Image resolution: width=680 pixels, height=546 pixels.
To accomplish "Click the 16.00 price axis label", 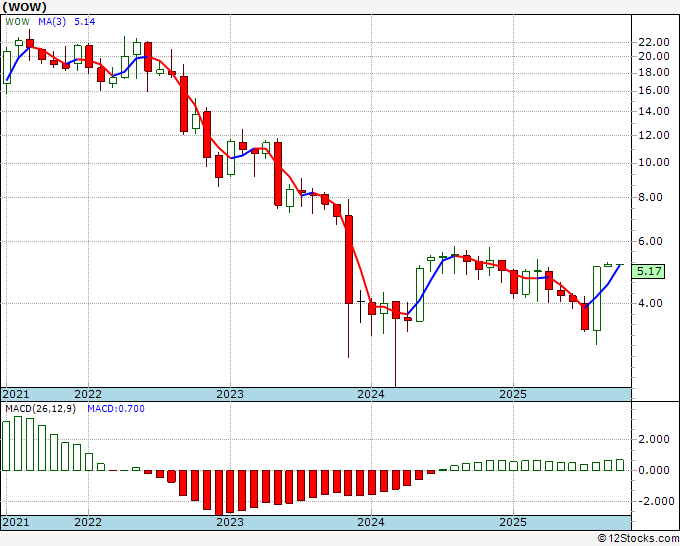I will (x=654, y=91).
